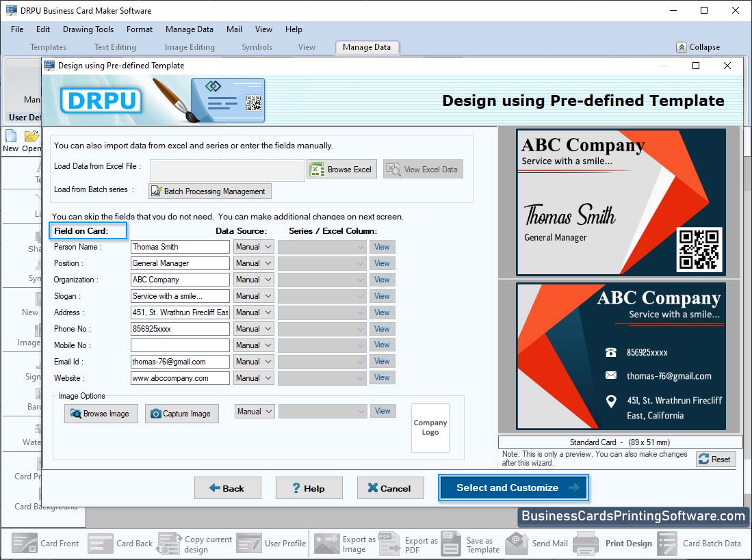Click the Position input field
Viewport: 752px width, 560px height.
pos(180,263)
